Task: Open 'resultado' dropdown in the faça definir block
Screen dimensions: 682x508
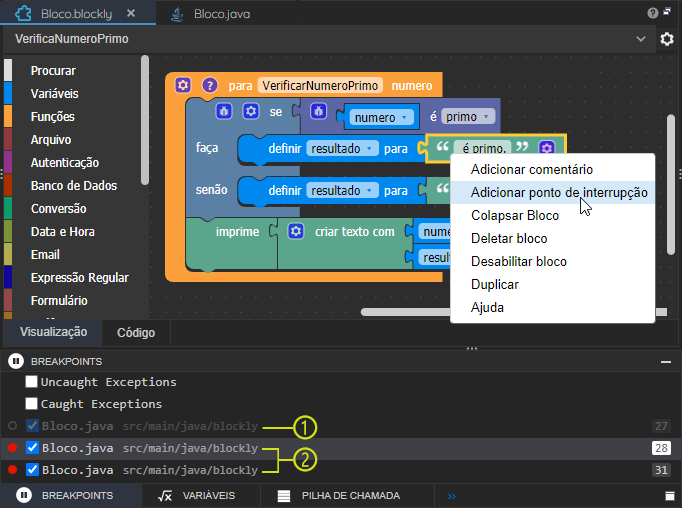Action: click(x=342, y=148)
